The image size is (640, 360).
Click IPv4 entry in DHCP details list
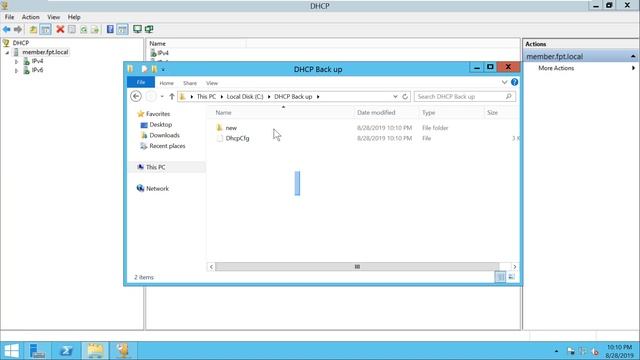click(x=163, y=53)
